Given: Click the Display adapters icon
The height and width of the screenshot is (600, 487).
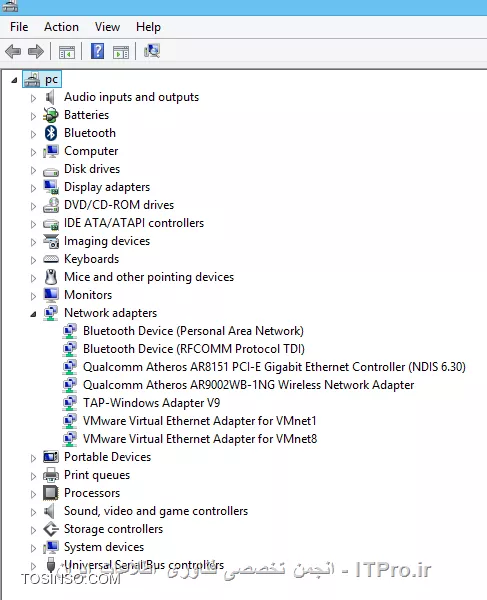Looking at the screenshot, I should (x=51, y=187).
